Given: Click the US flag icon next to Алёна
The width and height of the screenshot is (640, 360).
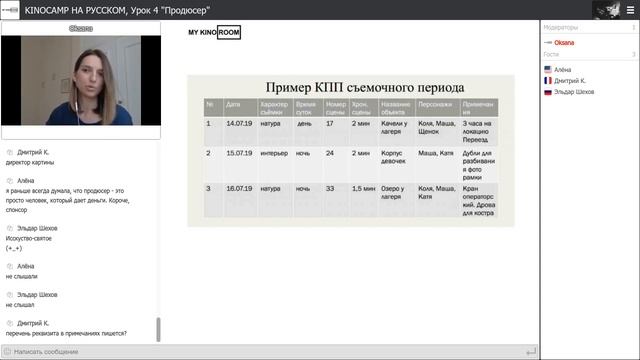Looking at the screenshot, I should (548, 69).
